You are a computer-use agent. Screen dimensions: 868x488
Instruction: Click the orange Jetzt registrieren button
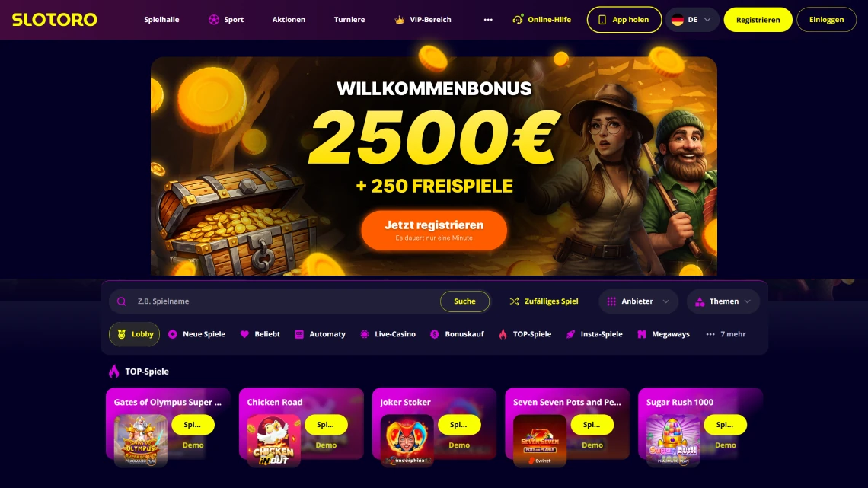(434, 230)
